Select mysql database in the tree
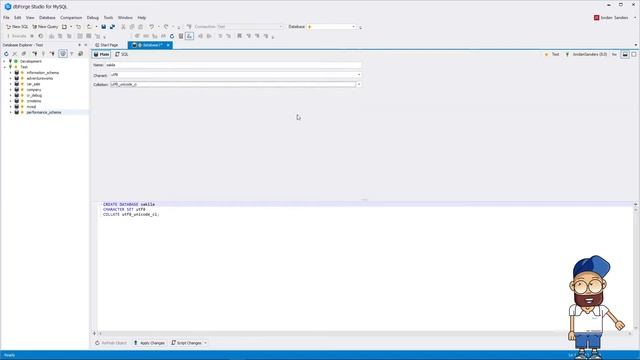 click(x=31, y=107)
